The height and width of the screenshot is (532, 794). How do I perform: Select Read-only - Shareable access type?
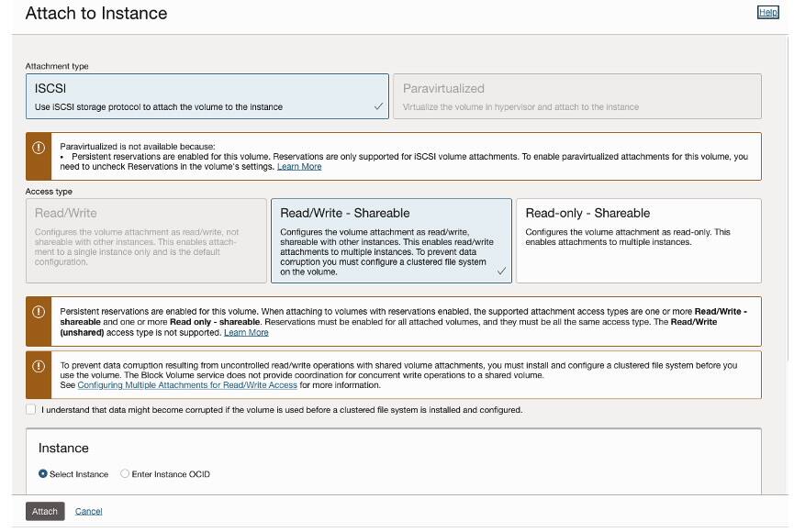[x=638, y=240]
